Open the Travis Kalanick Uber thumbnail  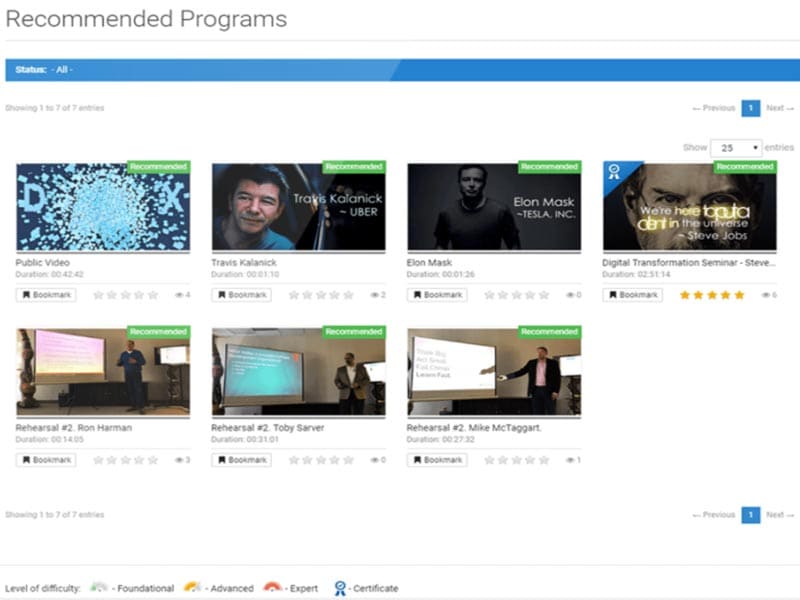pos(298,207)
